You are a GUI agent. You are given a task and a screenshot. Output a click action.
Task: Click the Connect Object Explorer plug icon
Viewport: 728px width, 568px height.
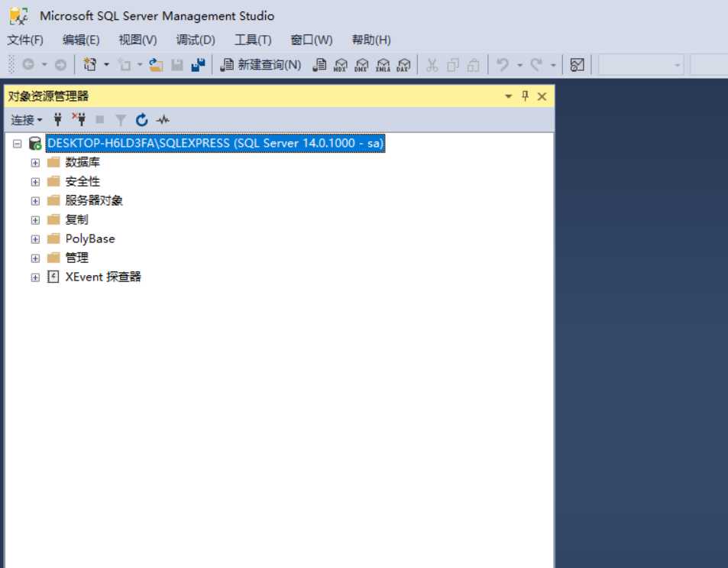click(58, 119)
